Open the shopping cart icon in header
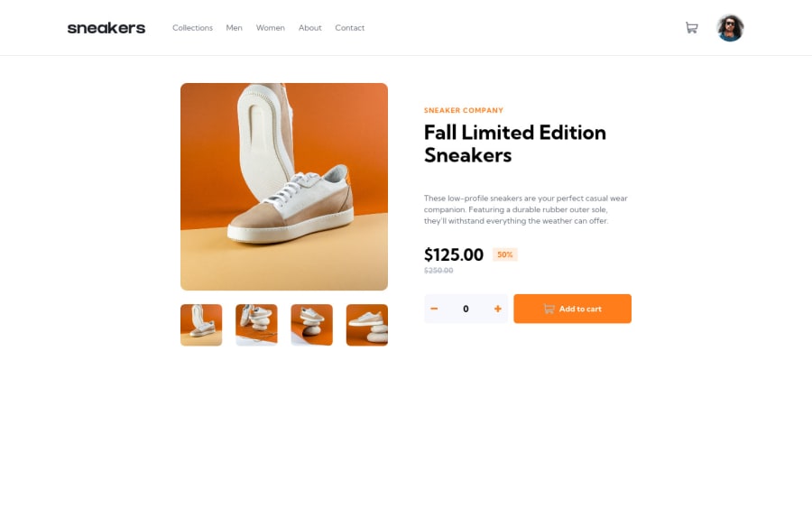 (691, 27)
